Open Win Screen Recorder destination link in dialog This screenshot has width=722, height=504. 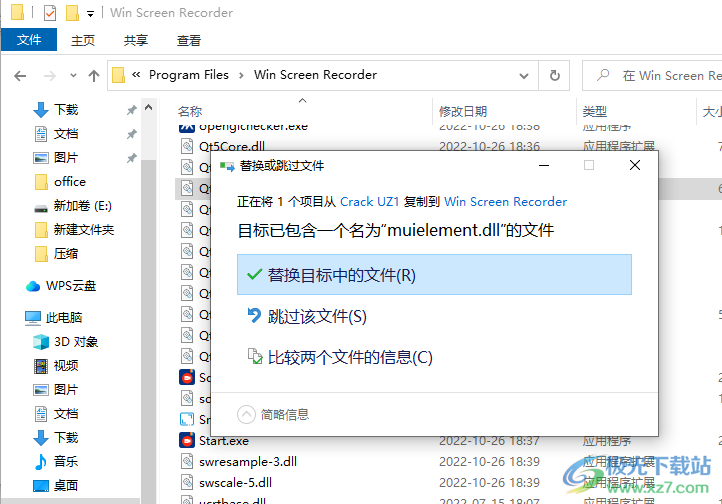coord(505,202)
